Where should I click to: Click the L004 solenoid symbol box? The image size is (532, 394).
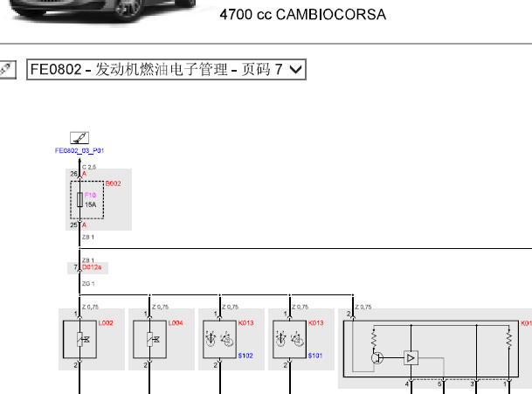[x=149, y=339]
